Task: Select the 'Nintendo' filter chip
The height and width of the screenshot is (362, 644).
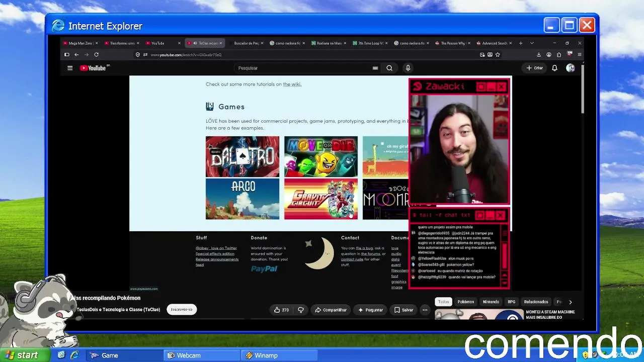Action: 491,302
